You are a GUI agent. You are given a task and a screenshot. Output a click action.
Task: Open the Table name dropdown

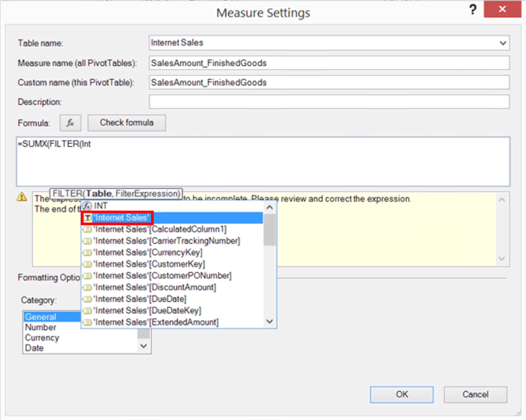(x=504, y=43)
